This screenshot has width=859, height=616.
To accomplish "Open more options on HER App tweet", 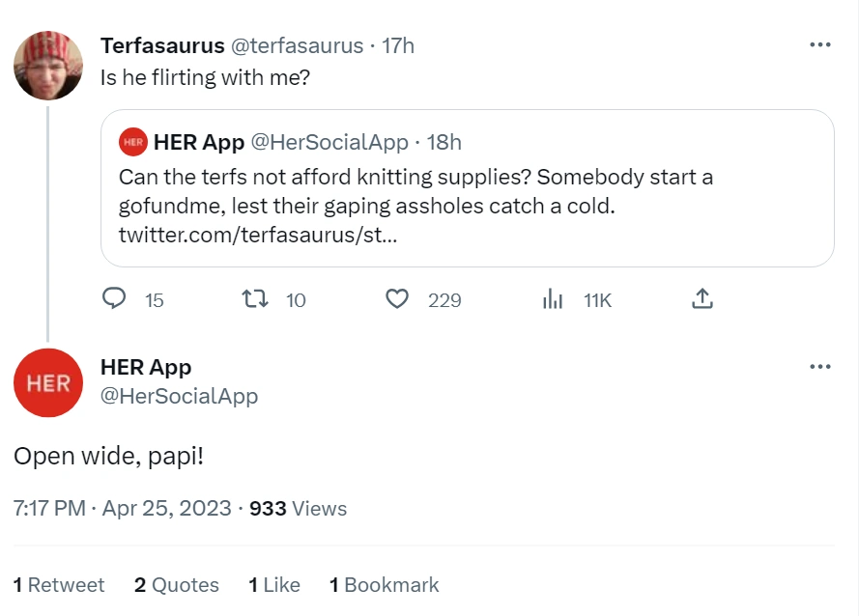I will coord(819,367).
